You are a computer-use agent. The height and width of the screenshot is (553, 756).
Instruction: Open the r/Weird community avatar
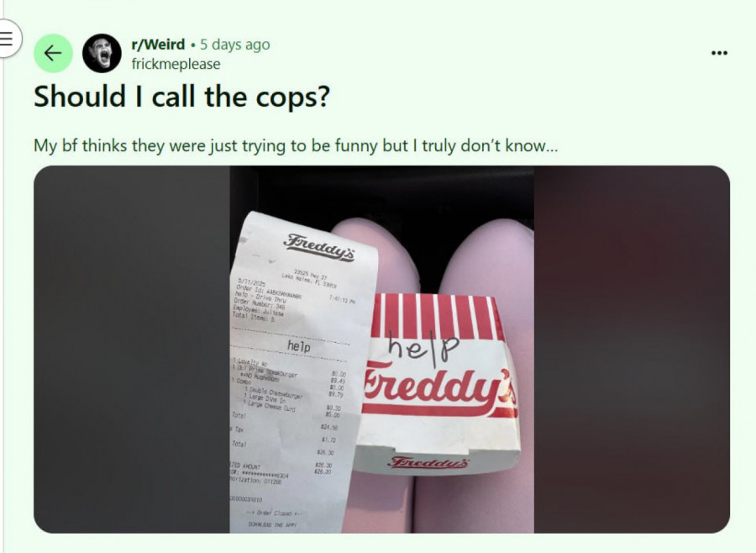tap(102, 53)
